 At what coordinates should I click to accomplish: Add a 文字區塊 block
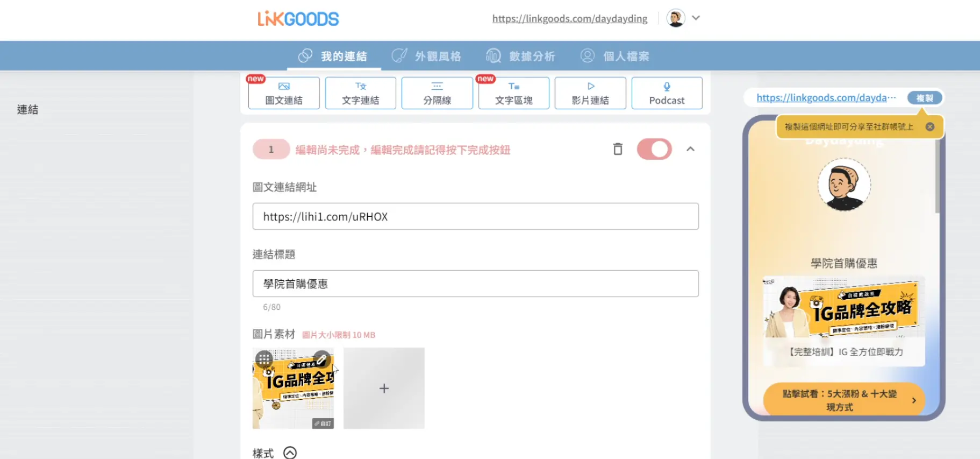514,93
